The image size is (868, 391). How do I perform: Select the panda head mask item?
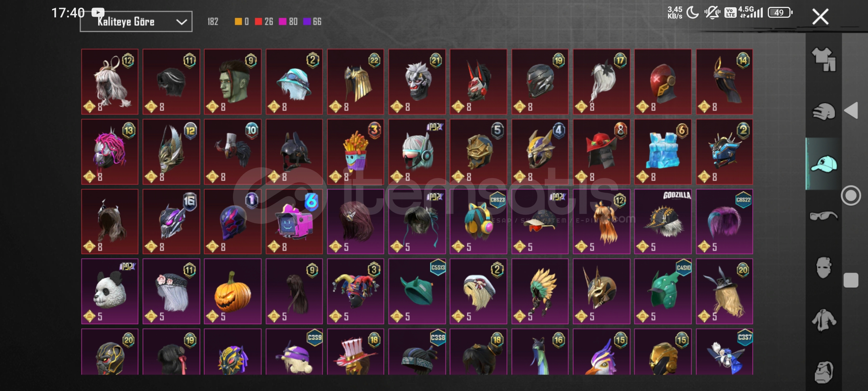[x=110, y=291]
